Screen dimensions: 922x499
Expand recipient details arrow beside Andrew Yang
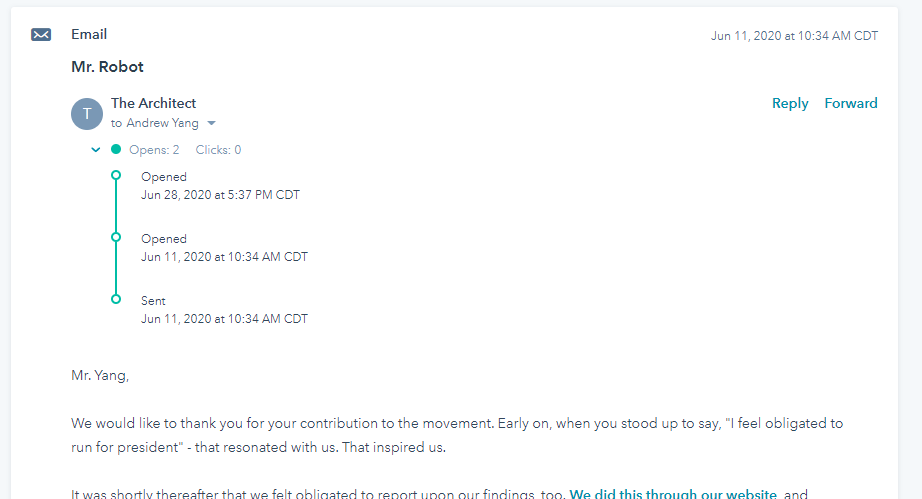(212, 124)
